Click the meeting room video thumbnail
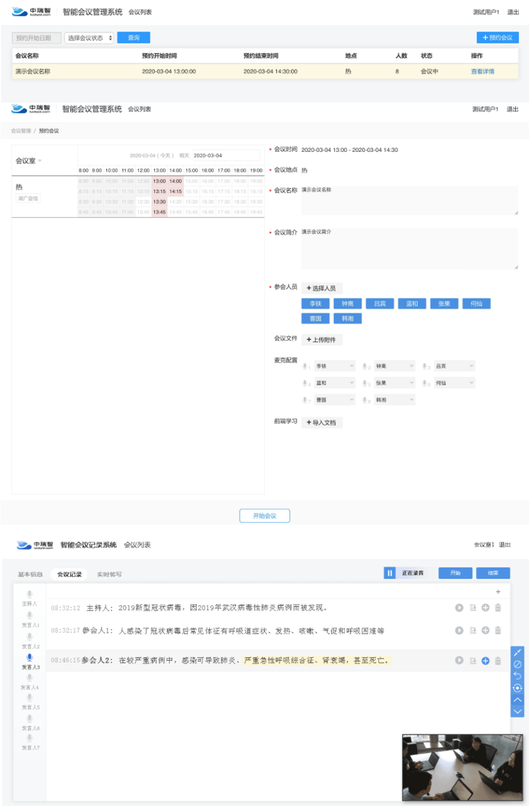This screenshot has height=812, width=529. pos(462,767)
